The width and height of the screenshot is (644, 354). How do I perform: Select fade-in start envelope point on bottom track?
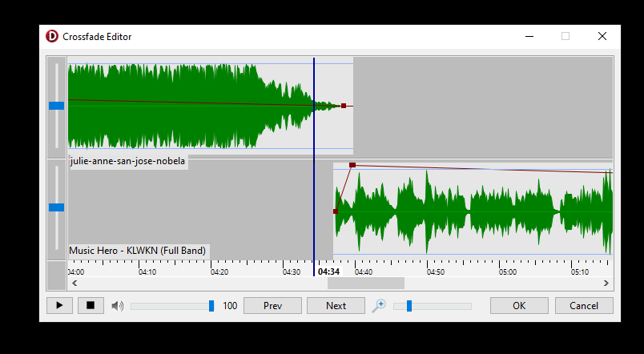point(336,211)
